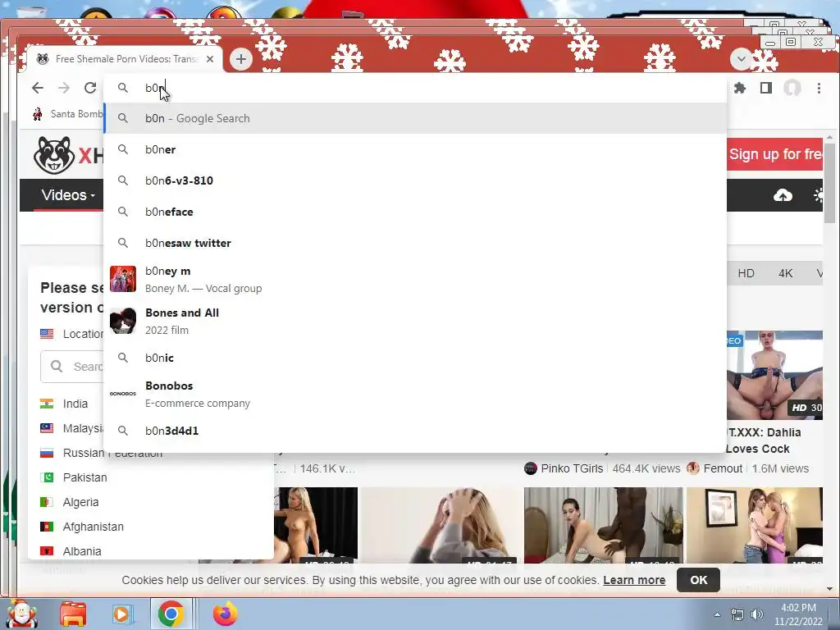The image size is (840, 630).
Task: Open the Chrome profile avatar
Action: (792, 88)
